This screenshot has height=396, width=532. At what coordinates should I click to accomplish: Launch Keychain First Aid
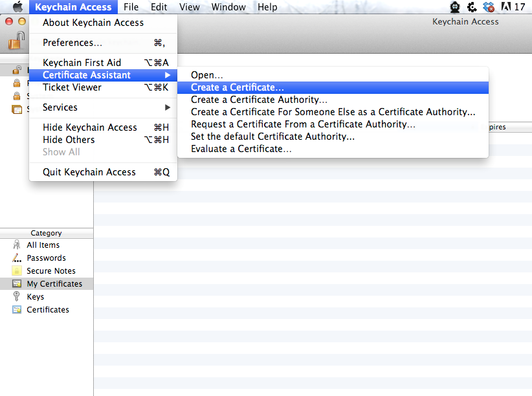pos(82,63)
